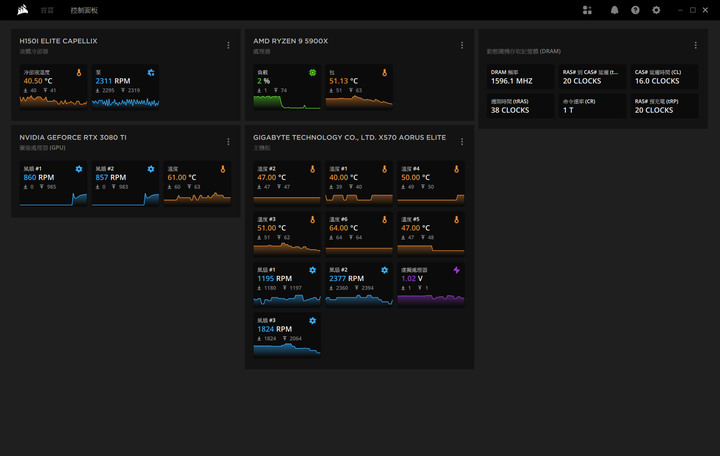Screen dimensions: 720x456
Task: Select the GPU fan #1 860 RPM graph
Action: coord(53,199)
